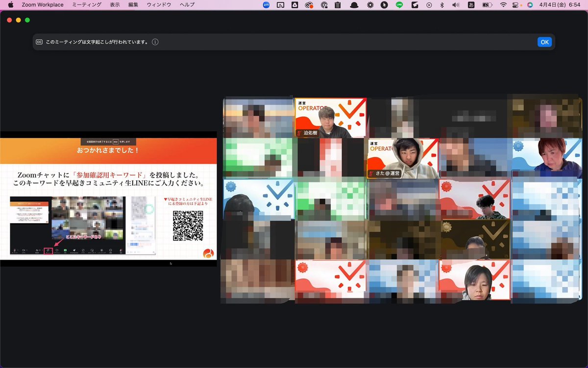Switch input source via あ icon
The image size is (588, 368).
coord(471,5)
